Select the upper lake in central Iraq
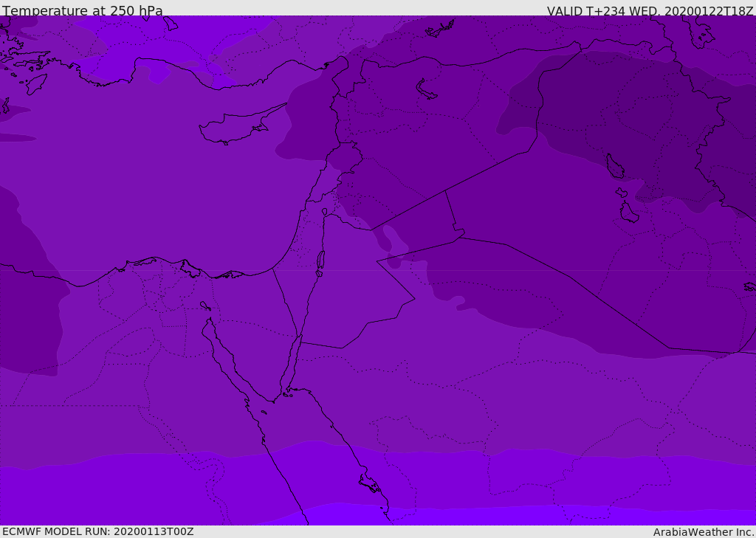 (x=614, y=167)
